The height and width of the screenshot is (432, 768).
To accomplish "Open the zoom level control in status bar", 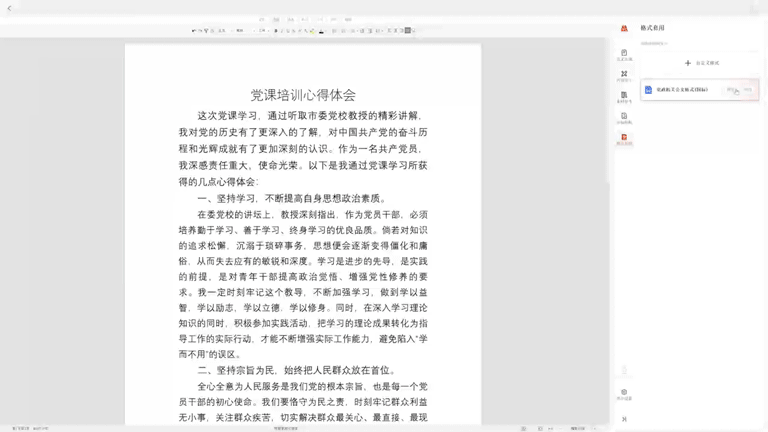I will tap(578, 428).
